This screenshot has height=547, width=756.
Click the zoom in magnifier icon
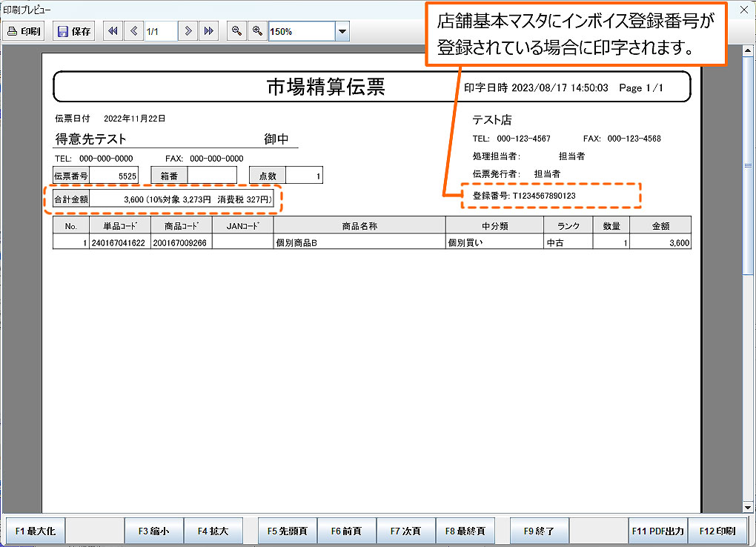(257, 32)
